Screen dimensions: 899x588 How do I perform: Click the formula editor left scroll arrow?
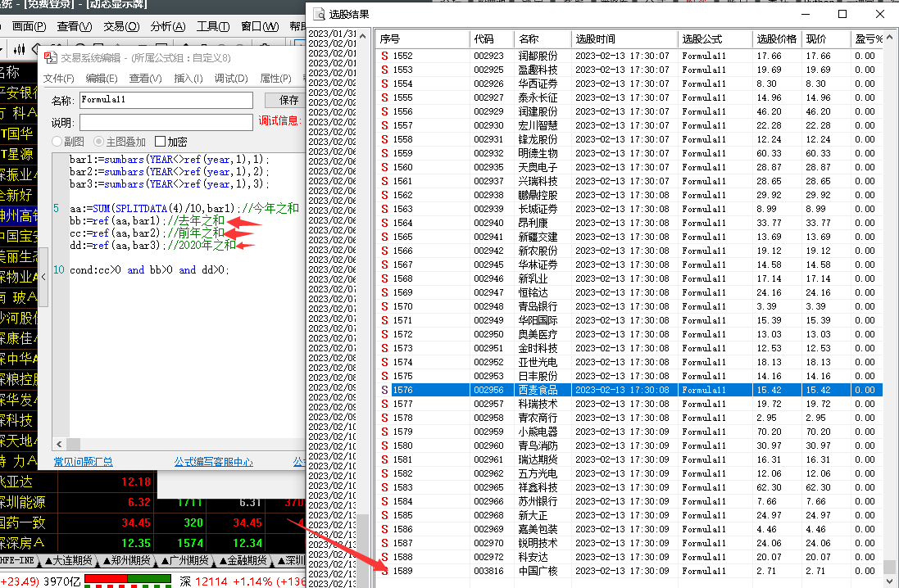[x=60, y=444]
